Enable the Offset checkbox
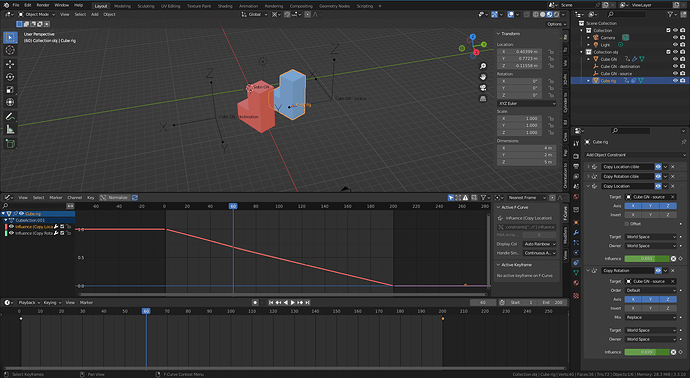 coord(627,224)
